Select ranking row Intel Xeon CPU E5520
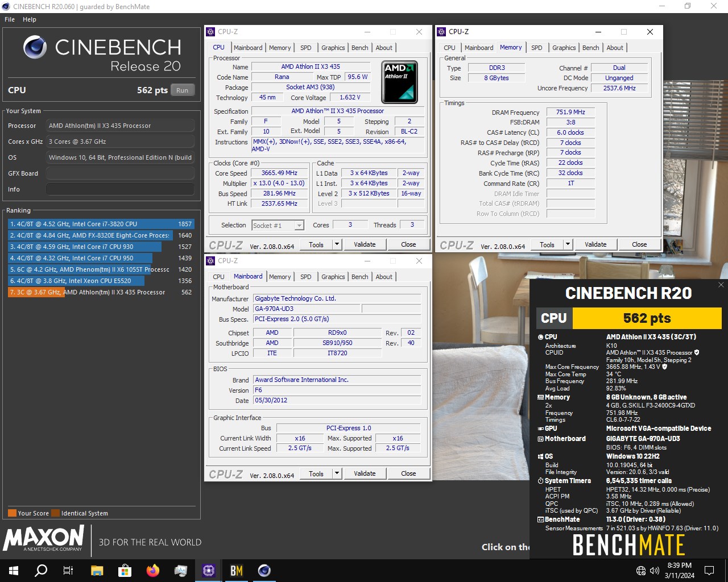Screen dimensions: 728x582 click(x=101, y=281)
